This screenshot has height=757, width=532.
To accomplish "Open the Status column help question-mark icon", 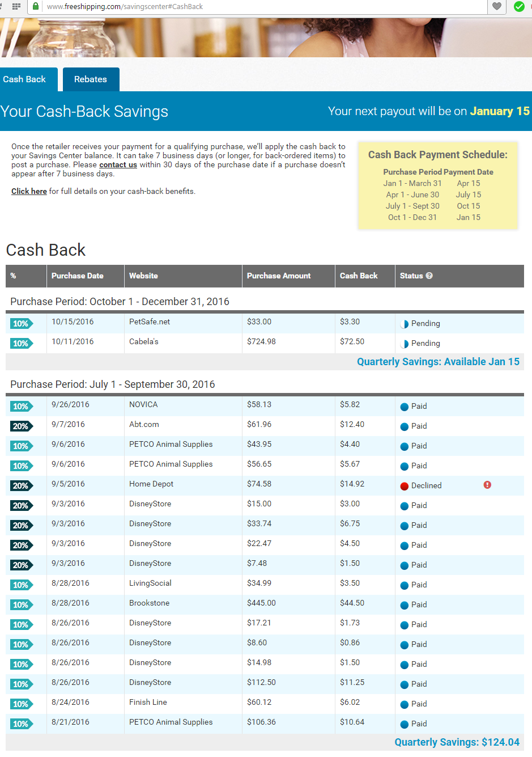I will coord(429,276).
